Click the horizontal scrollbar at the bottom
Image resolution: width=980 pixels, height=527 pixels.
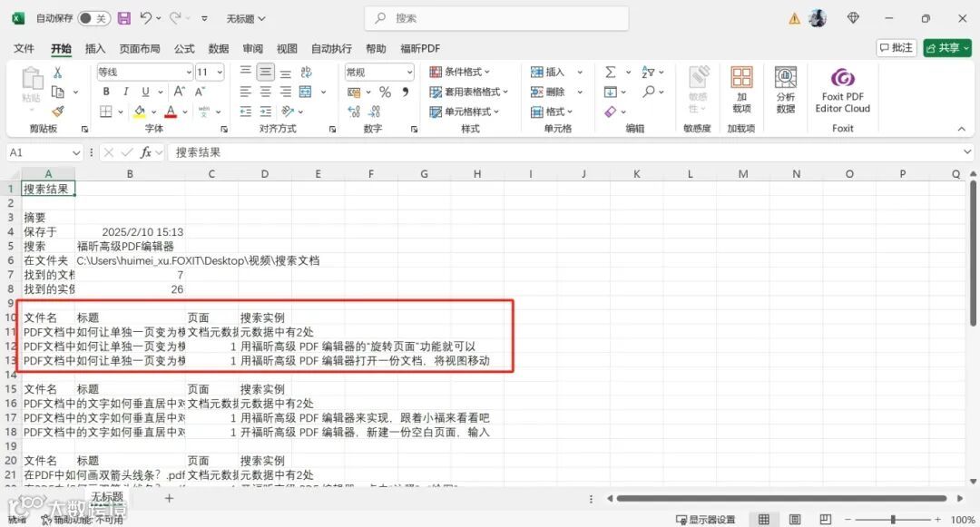pyautogui.click(x=781, y=498)
